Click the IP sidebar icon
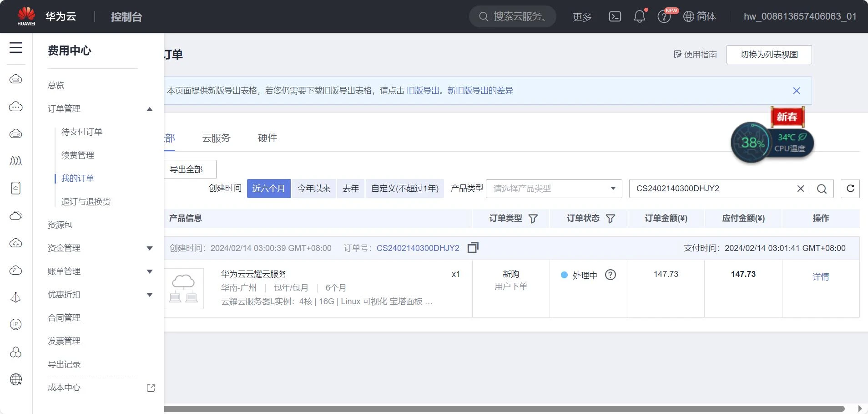Viewport: 868px width, 414px height. tap(16, 324)
